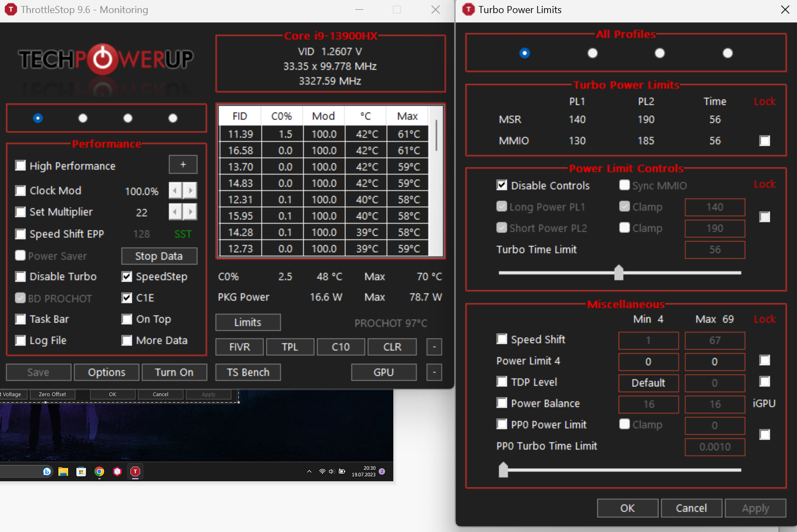Click the PP0 Turbo Time Limit slider handle
The image size is (797, 532).
[504, 469]
